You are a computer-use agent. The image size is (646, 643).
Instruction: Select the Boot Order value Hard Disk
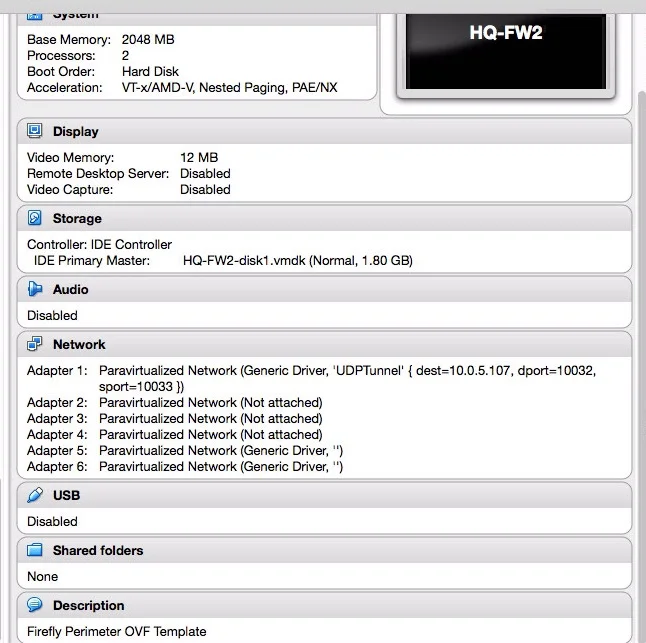click(150, 72)
